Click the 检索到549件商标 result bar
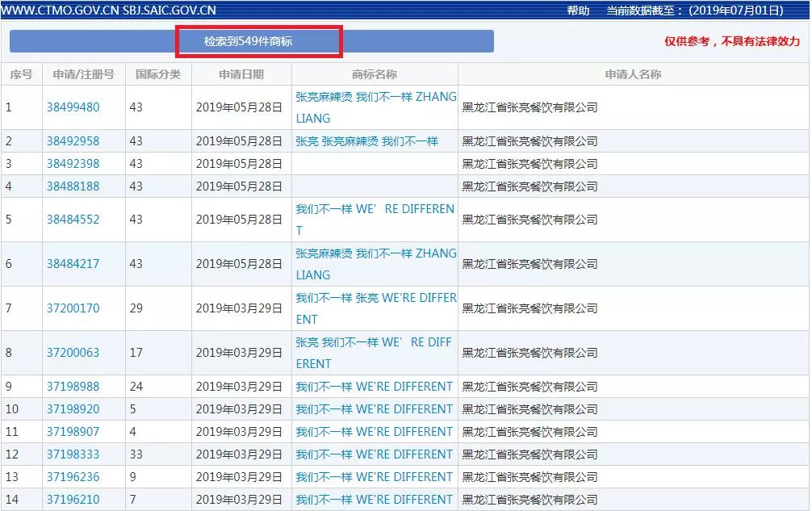The height and width of the screenshot is (511, 812). pos(252,41)
